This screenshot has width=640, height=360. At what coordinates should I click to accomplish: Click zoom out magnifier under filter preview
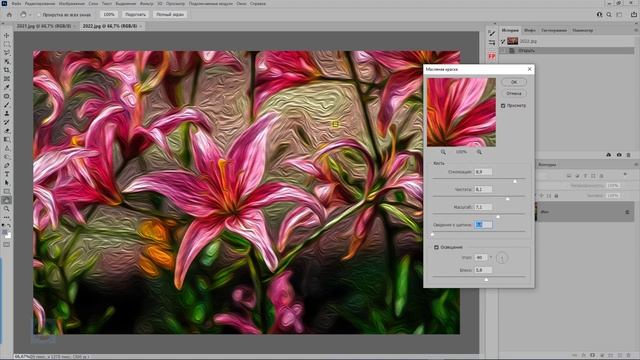tap(443, 152)
